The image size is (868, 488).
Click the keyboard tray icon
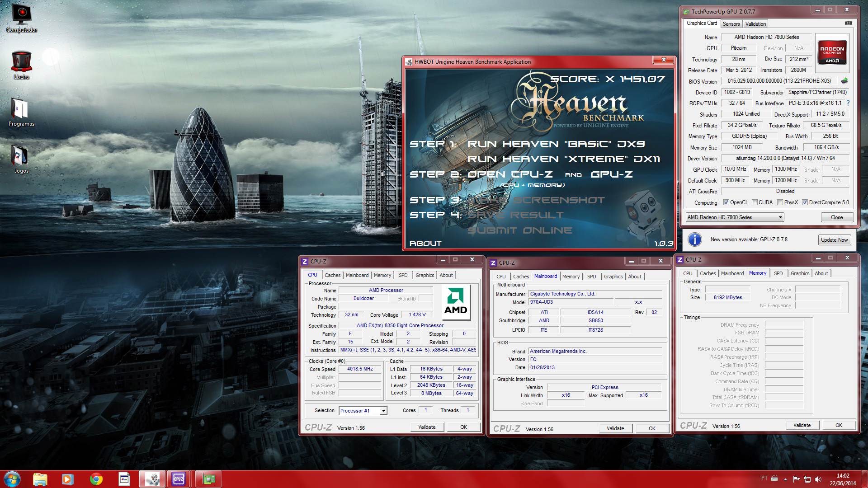point(774,479)
